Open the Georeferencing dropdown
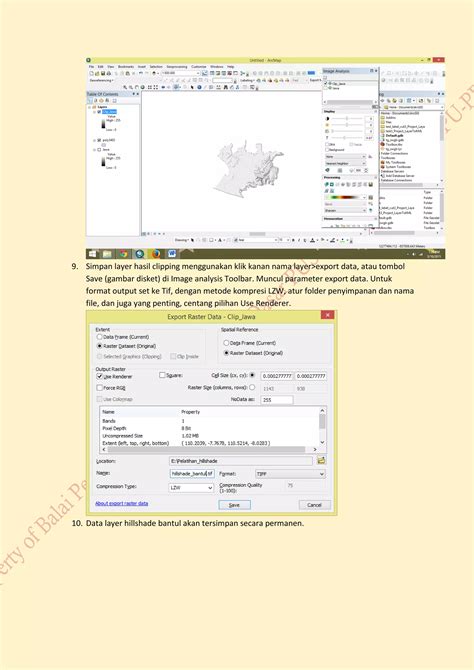Screen dimensions: 474x670 tap(102, 80)
